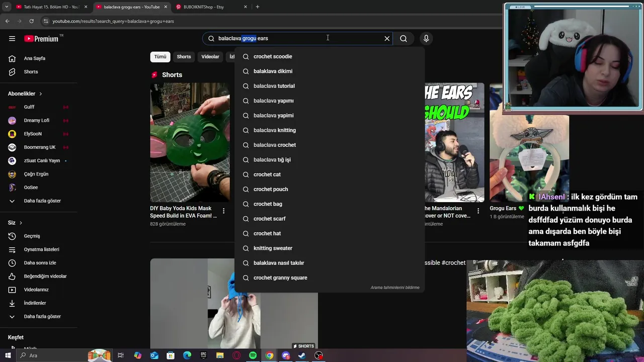Choose suggestion balaklava dikimi
The width and height of the screenshot is (644, 362).
[x=330, y=71]
